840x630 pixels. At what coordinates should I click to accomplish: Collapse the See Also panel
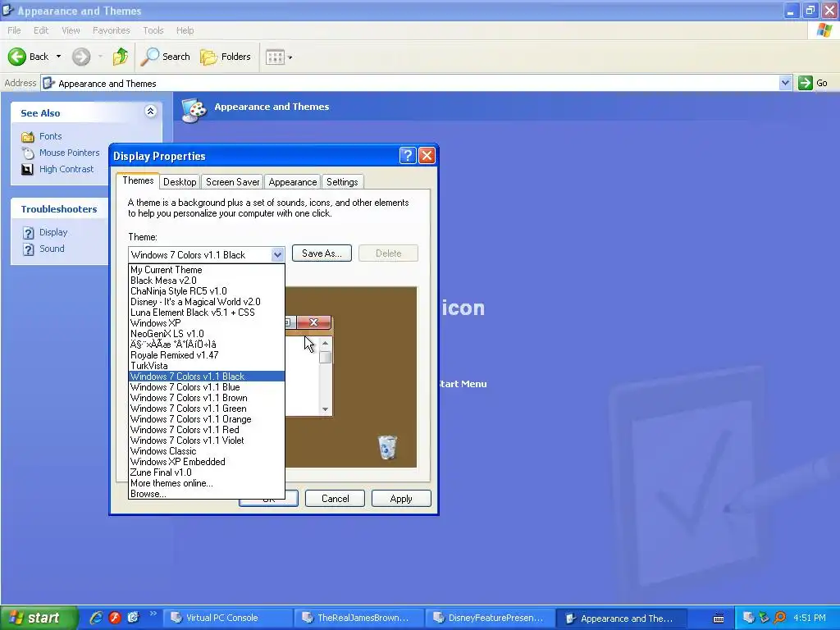[151, 112]
